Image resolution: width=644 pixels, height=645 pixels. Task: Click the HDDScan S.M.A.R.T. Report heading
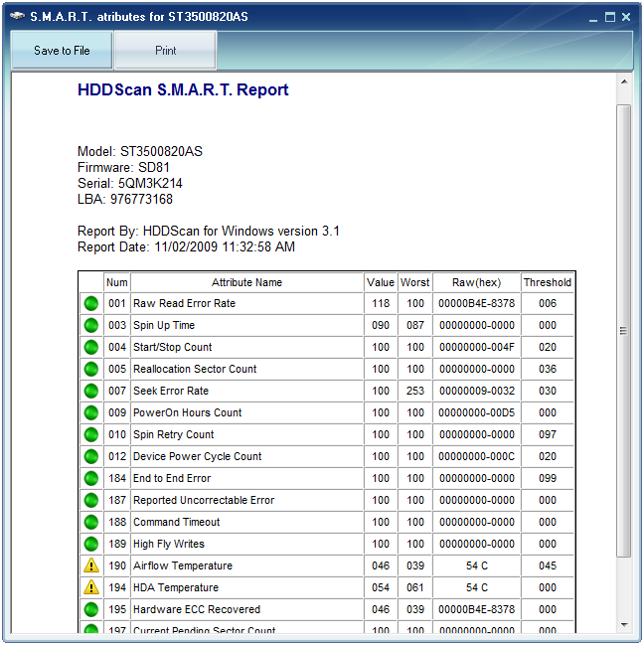[x=183, y=89]
